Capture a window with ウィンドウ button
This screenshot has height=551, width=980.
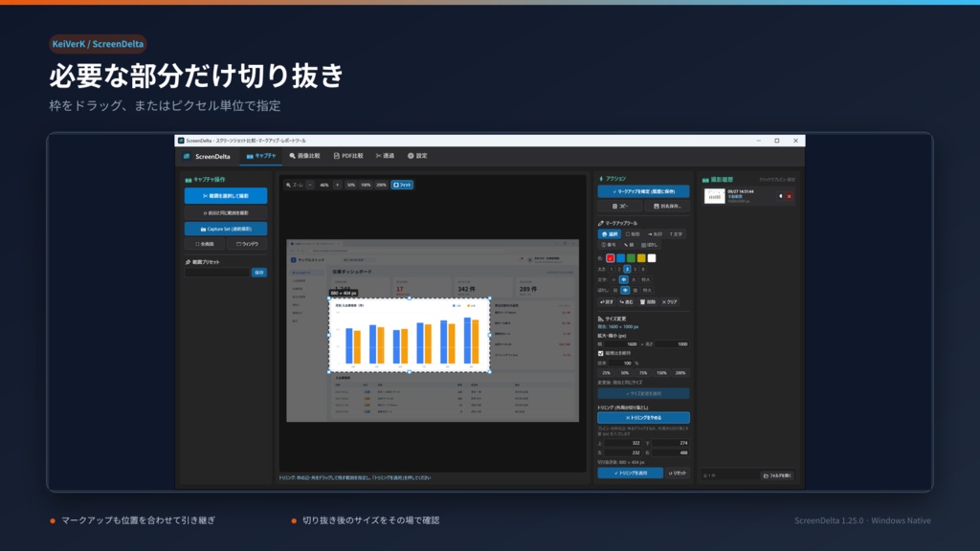click(x=247, y=244)
